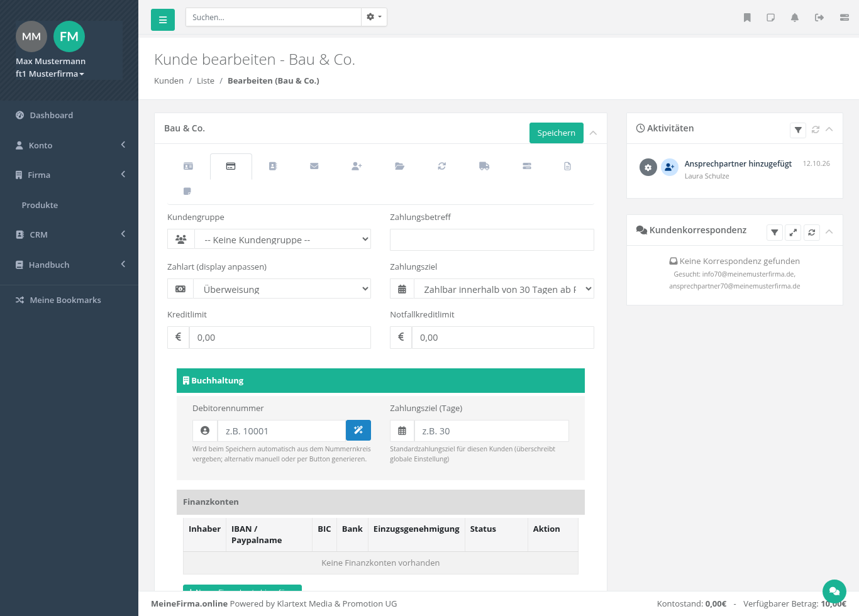Open Produkte in the sidebar
859x616 pixels.
[69, 205]
